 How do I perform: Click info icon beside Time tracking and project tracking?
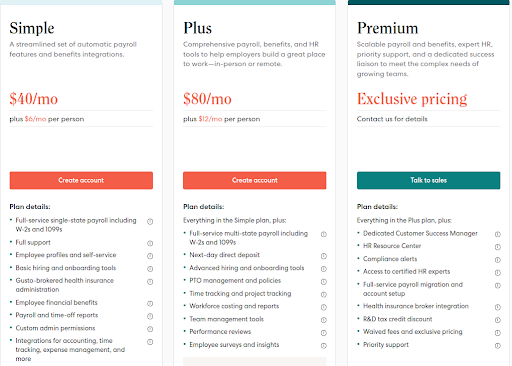324,294
